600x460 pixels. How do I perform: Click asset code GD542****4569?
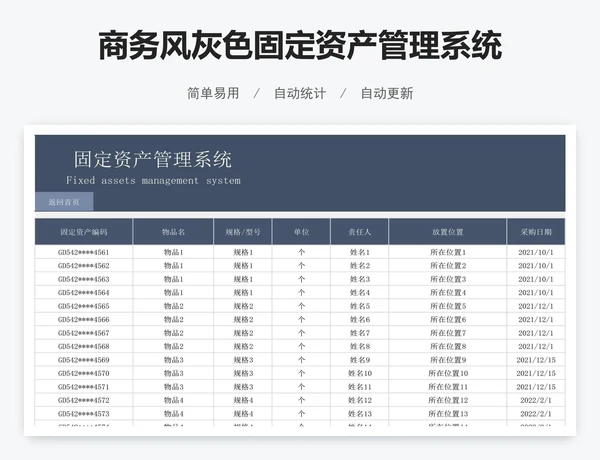[x=84, y=360]
